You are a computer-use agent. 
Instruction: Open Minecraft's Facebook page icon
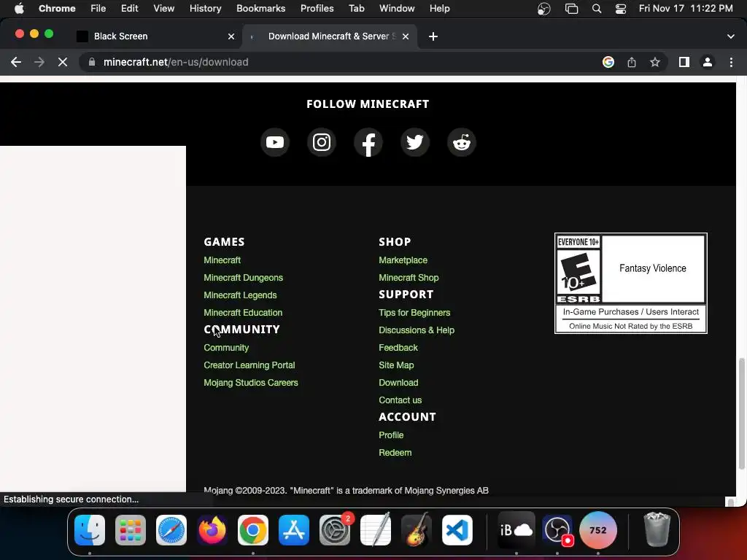(x=368, y=142)
